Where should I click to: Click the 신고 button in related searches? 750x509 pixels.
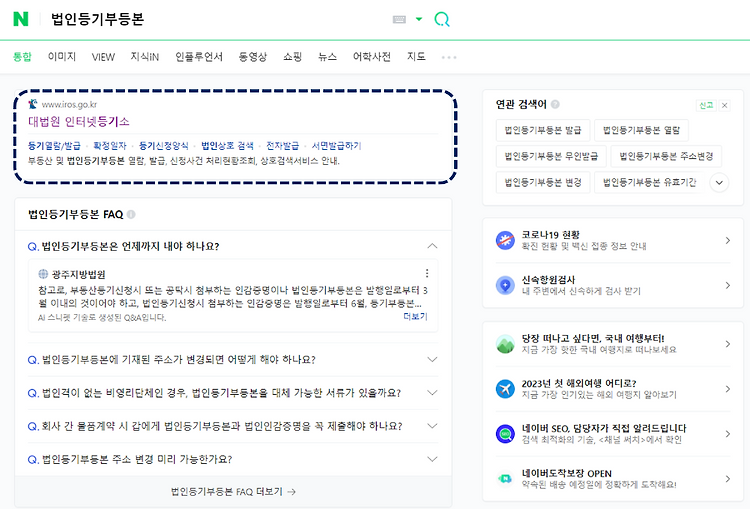coord(706,105)
